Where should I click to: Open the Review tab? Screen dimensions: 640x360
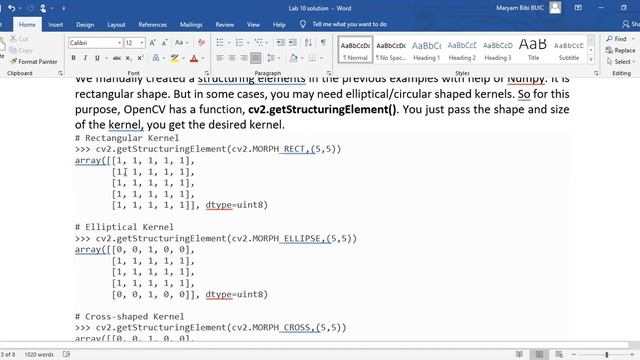[224, 24]
